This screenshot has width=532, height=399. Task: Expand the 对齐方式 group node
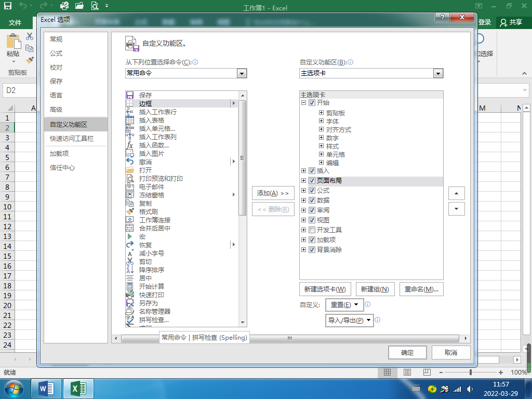pos(321,129)
